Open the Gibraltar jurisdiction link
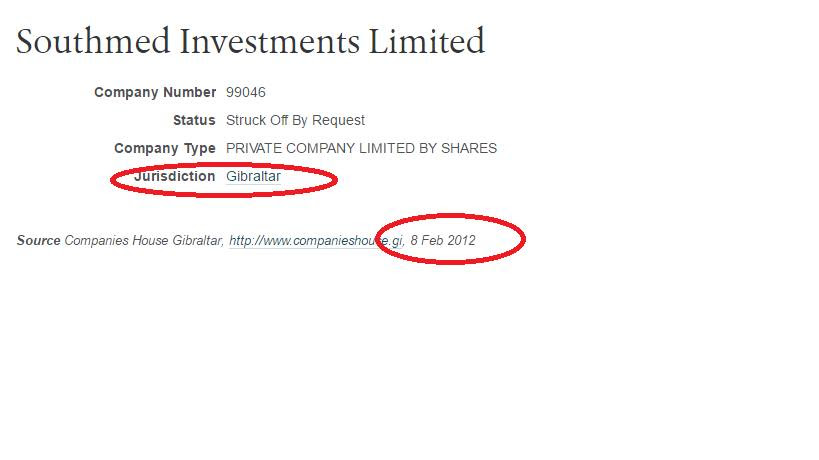Viewport: 819px width, 460px height. pos(253,176)
